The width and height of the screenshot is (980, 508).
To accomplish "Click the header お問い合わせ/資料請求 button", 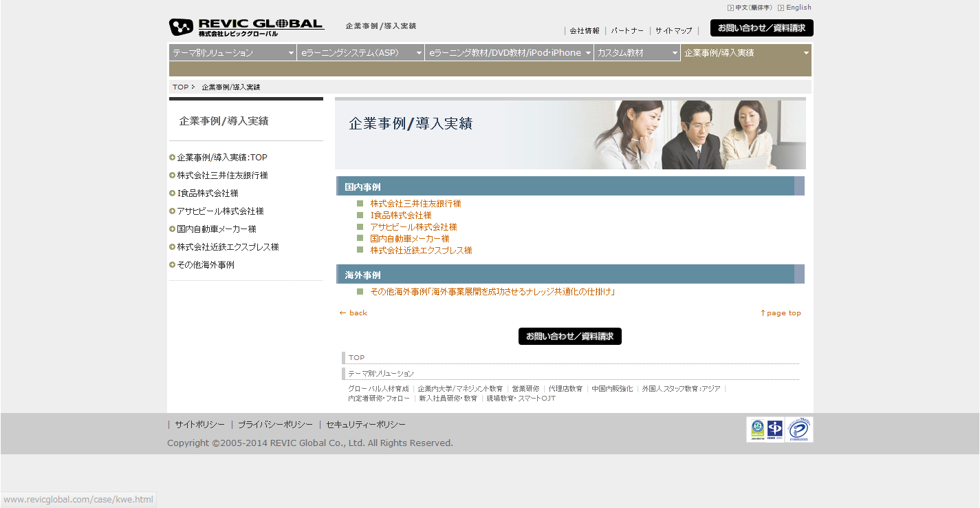I will pos(762,28).
